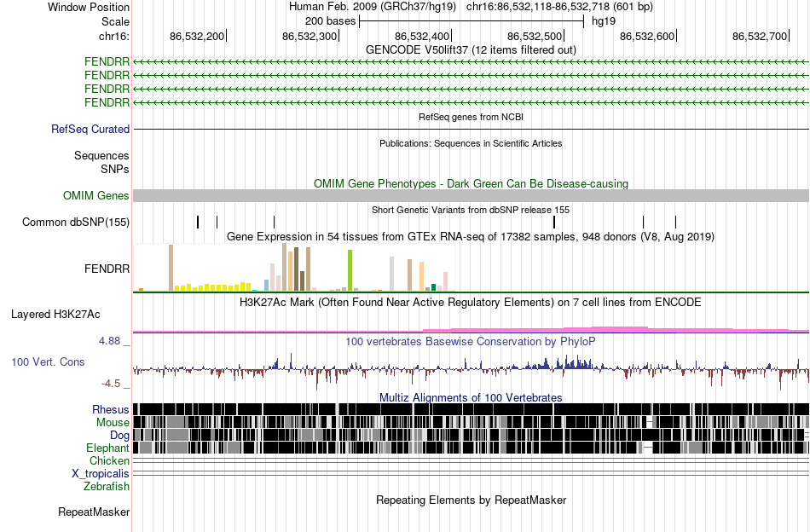The height and width of the screenshot is (532, 810).
Task: Open RefSeq genes from NCBI title
Action: pos(471,118)
